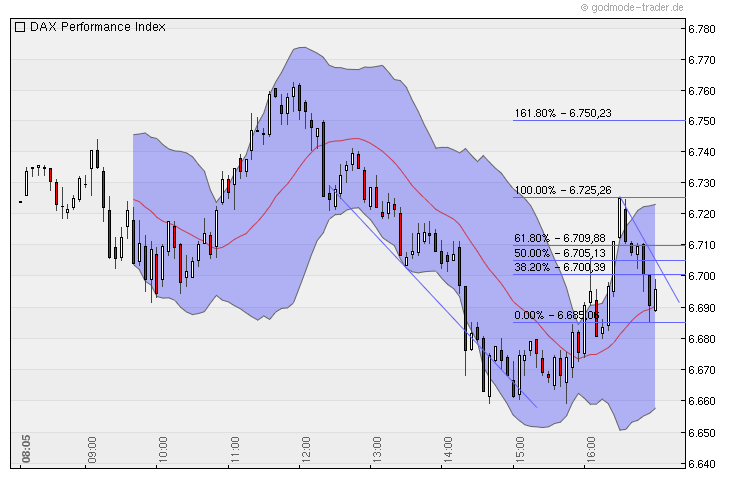Click the 61.80% – 6.709,88 Fibonacci label

click(x=560, y=238)
